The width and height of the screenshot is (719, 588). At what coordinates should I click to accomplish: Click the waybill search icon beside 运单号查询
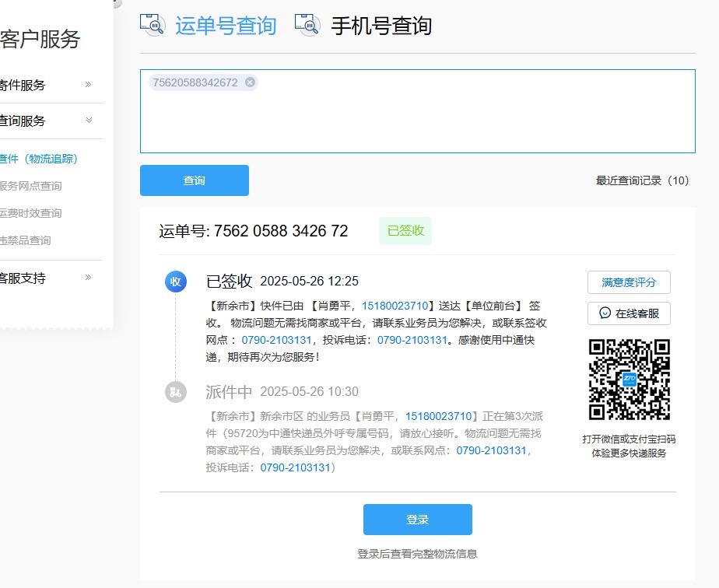pos(153,24)
